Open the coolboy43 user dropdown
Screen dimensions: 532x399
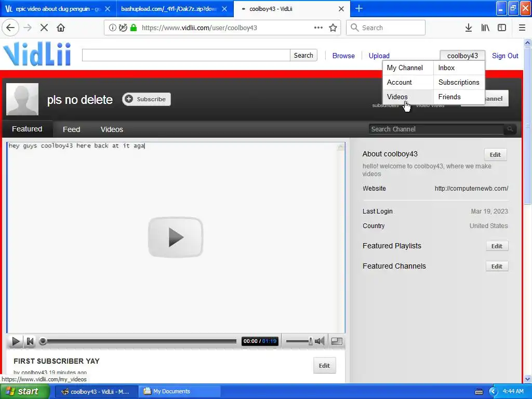click(462, 56)
